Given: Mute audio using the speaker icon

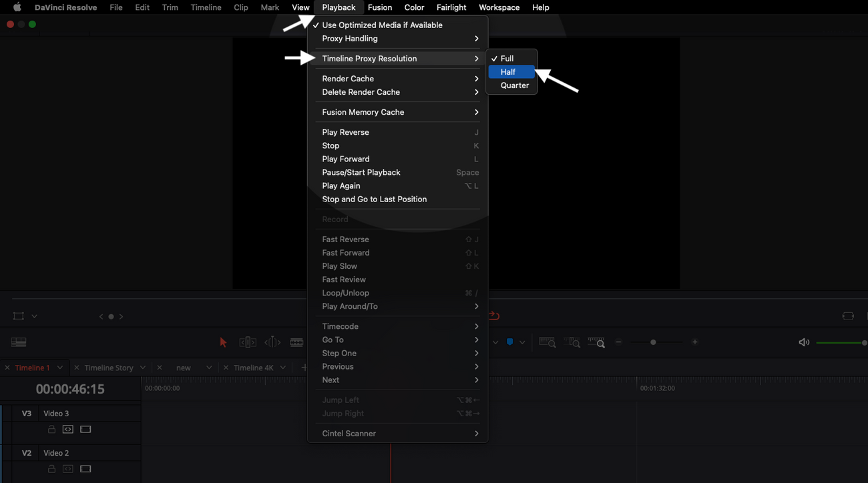Looking at the screenshot, I should click(x=804, y=342).
